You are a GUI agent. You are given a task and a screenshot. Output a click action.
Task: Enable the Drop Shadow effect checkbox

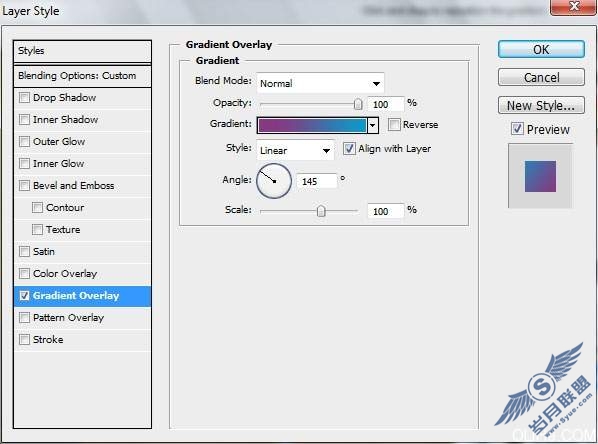[x=24, y=98]
